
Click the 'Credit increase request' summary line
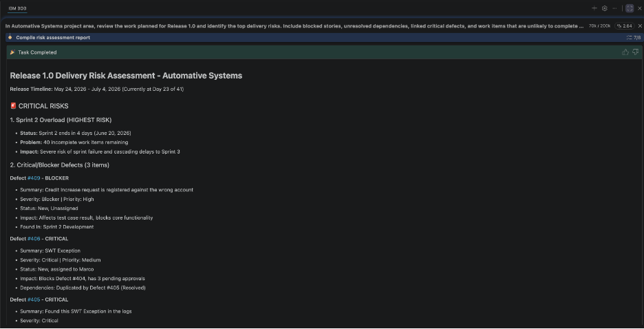(x=107, y=190)
